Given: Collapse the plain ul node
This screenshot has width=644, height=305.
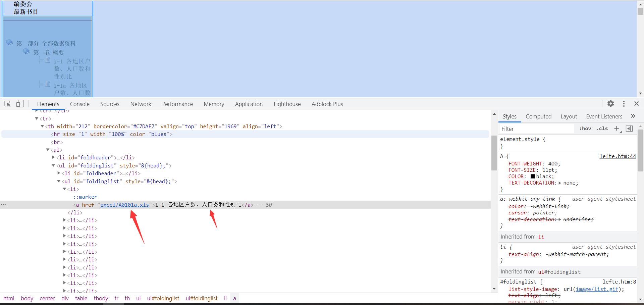Looking at the screenshot, I should point(48,150).
